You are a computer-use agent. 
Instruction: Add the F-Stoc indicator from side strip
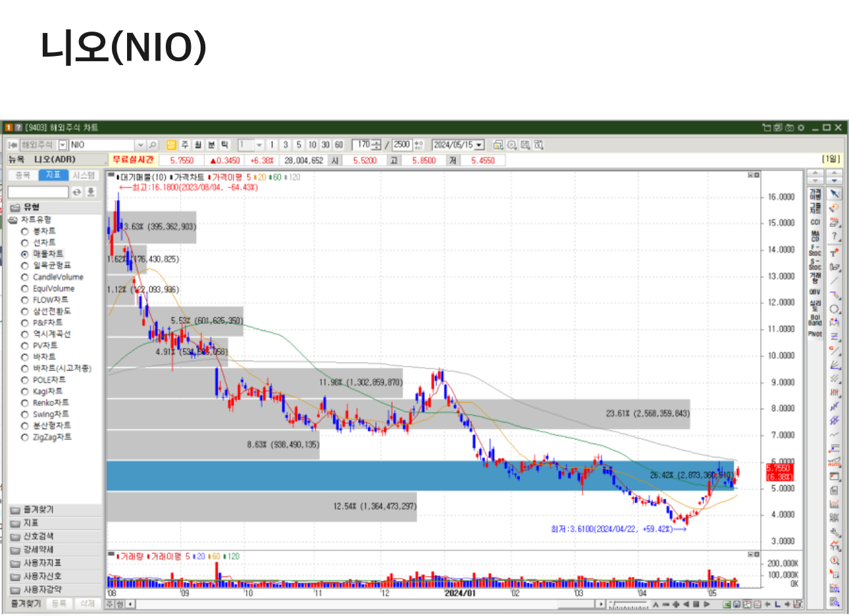[815, 250]
